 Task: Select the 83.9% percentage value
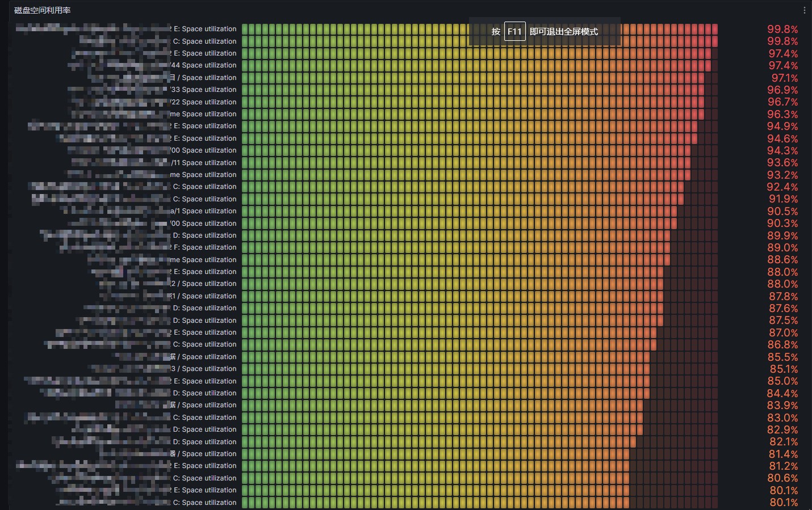tap(782, 405)
